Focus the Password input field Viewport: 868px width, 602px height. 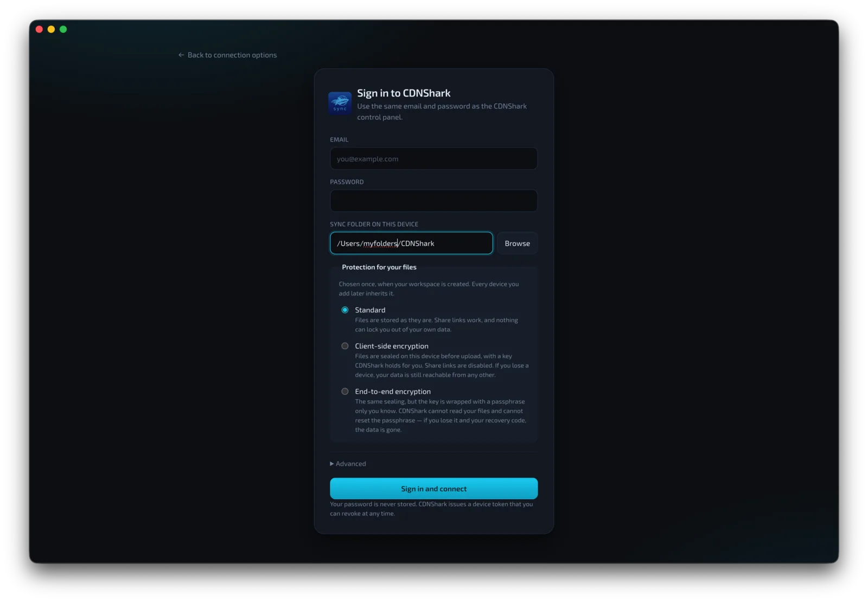pos(433,201)
